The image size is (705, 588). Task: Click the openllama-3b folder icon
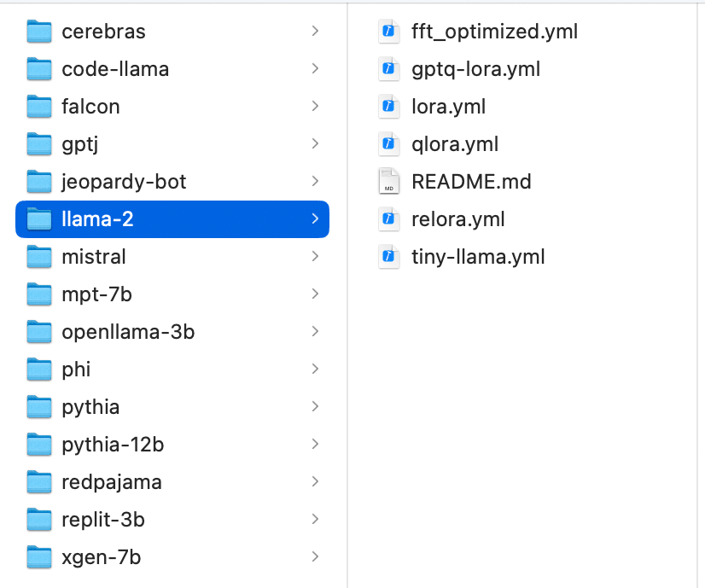coord(39,332)
